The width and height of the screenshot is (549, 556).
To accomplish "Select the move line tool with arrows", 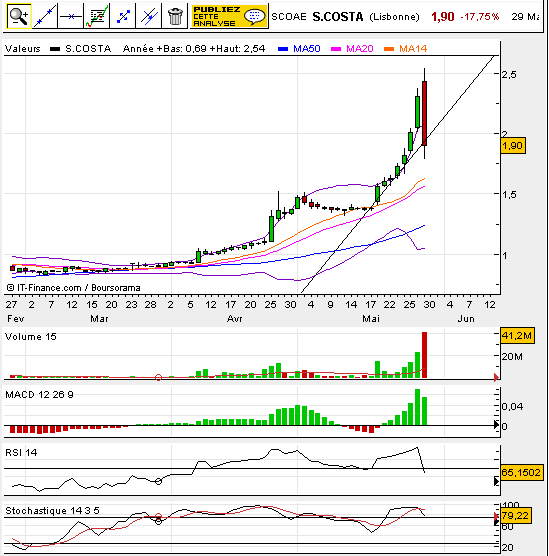I will click(123, 16).
